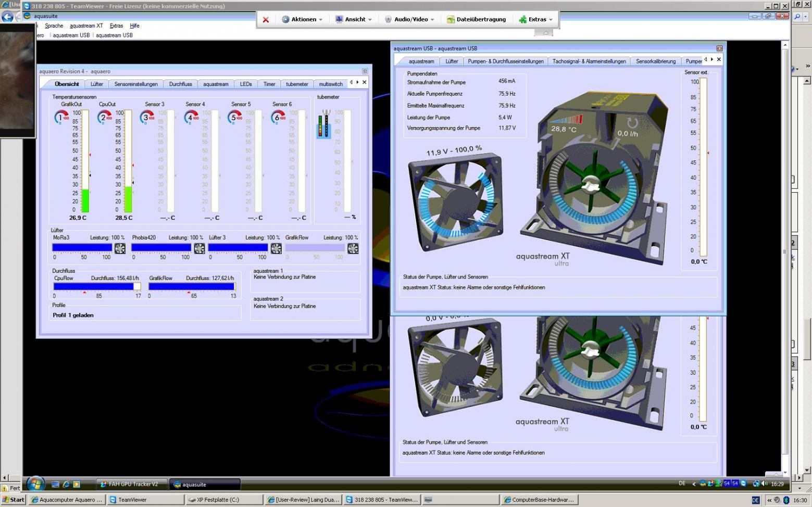Expand hidden remote tray icons with the chevron
The height and width of the screenshot is (507, 812).
click(x=693, y=484)
